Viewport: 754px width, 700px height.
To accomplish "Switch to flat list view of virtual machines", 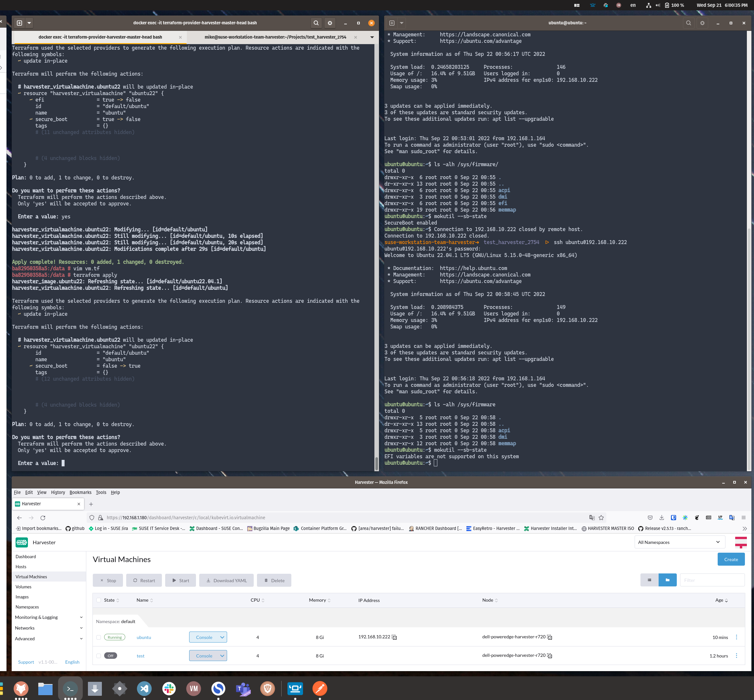I will click(x=650, y=580).
